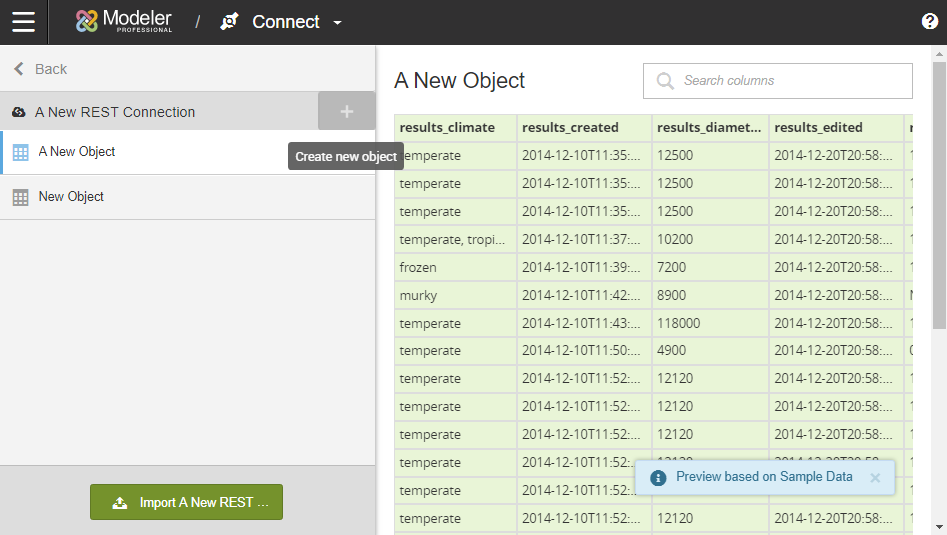Open the hamburger main menu

click(x=23, y=22)
